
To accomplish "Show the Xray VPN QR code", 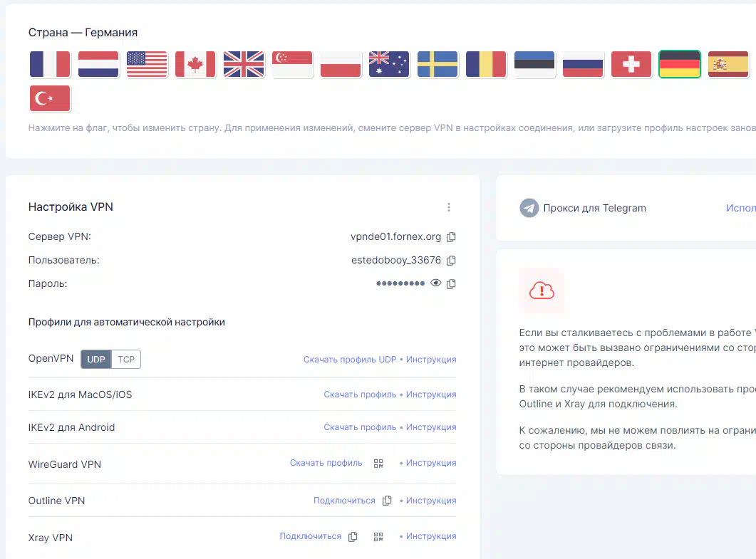I will coord(378,537).
